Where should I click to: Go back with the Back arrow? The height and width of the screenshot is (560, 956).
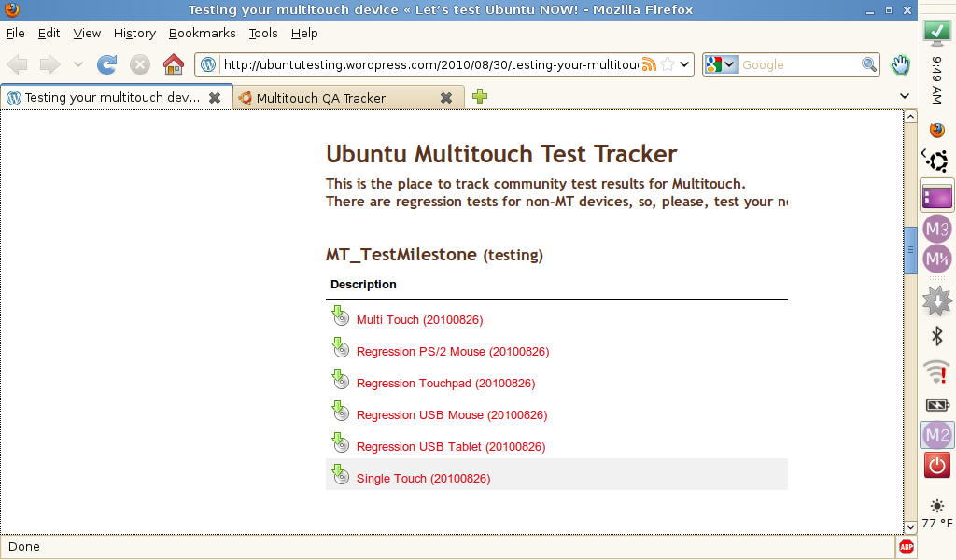(17, 64)
